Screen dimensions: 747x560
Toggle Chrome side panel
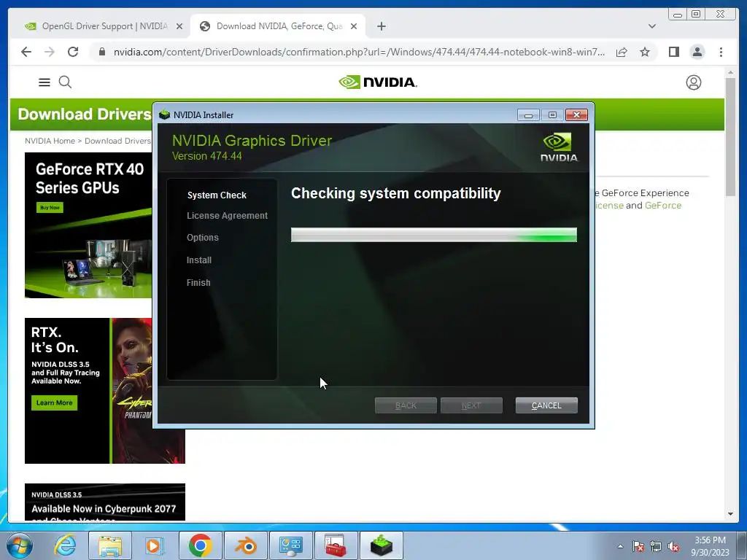point(673,52)
